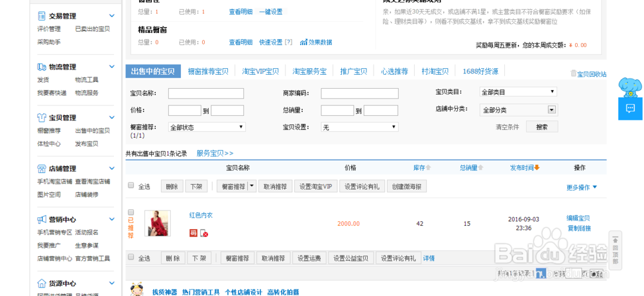
Task: Click the mobile icon with red cross
Action: click(204, 233)
